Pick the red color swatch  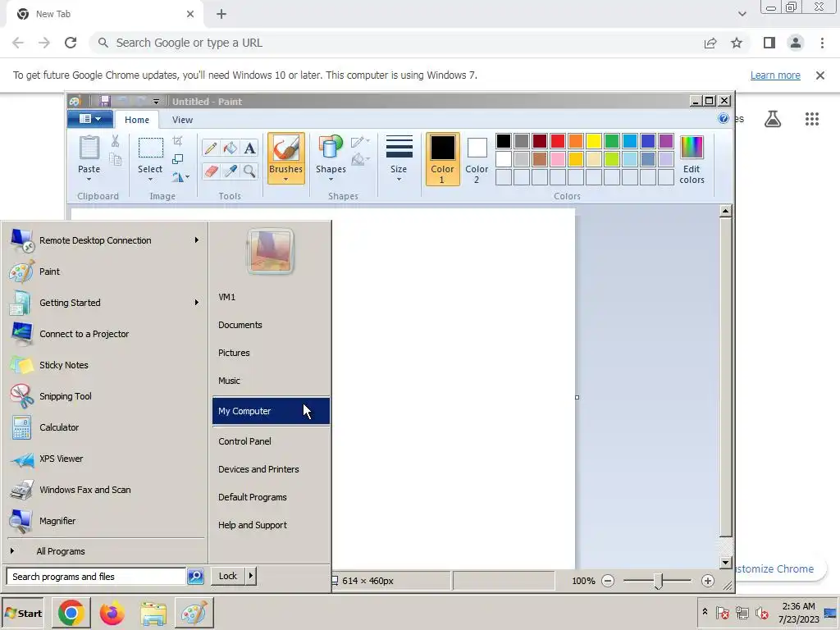click(558, 141)
